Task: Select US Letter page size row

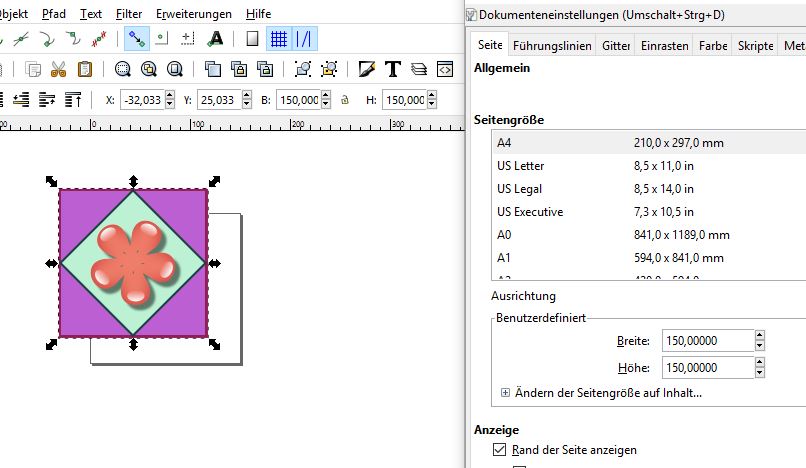Action: point(649,166)
